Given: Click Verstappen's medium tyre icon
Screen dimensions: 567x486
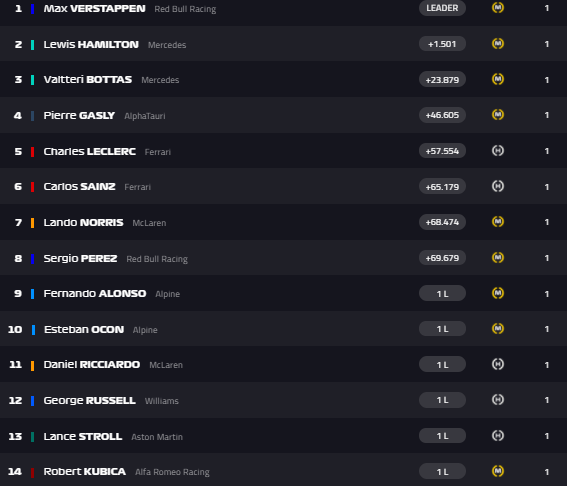Looking at the screenshot, I should pyautogui.click(x=498, y=8).
